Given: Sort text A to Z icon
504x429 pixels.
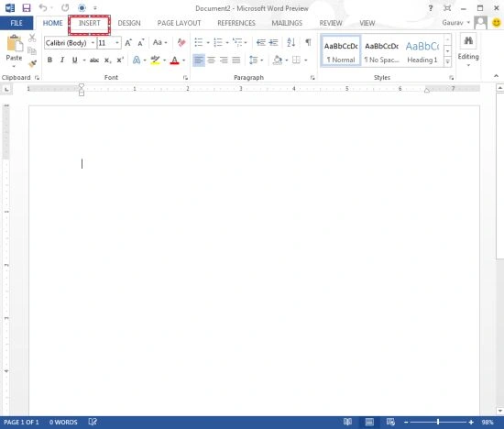Looking at the screenshot, I should pyautogui.click(x=290, y=42).
